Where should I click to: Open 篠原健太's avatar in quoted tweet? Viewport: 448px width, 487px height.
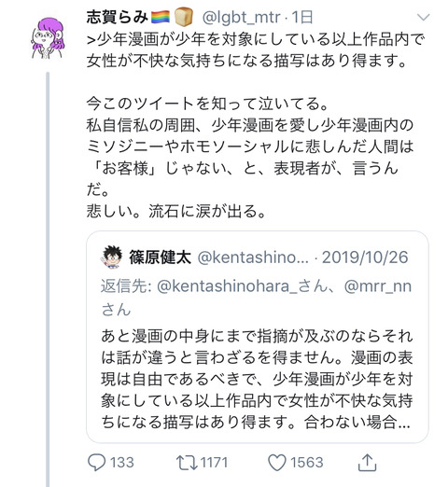click(112, 257)
